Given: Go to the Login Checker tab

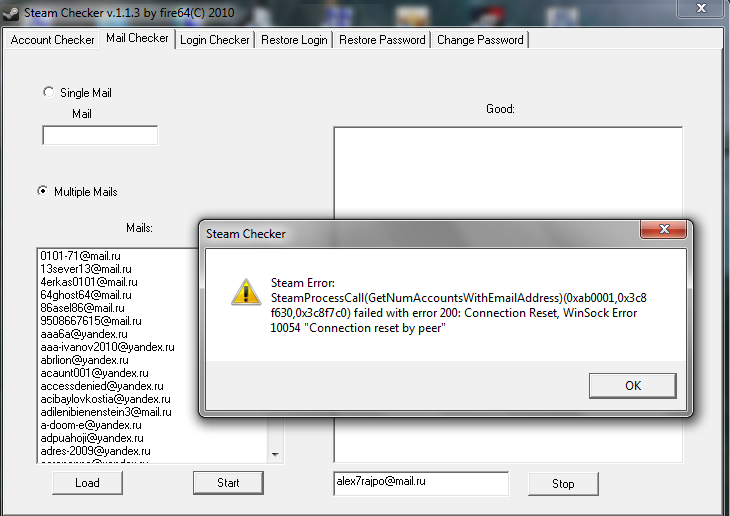Looking at the screenshot, I should click(x=215, y=40).
